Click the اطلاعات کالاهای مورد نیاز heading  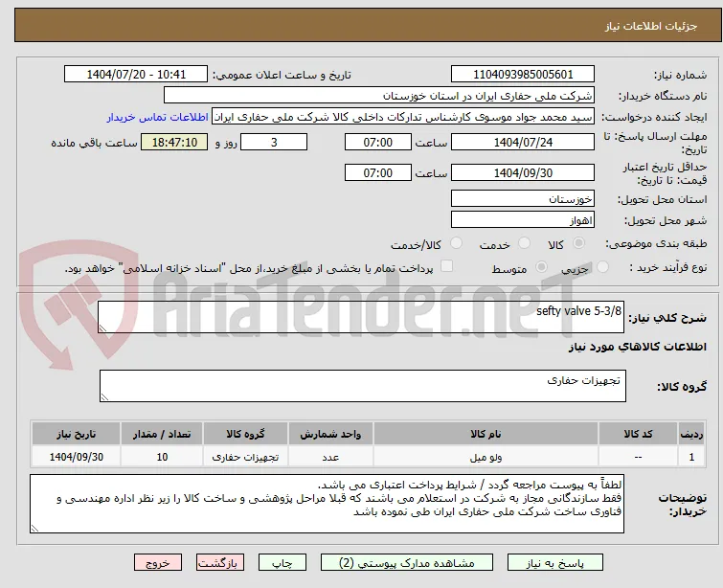click(x=637, y=348)
